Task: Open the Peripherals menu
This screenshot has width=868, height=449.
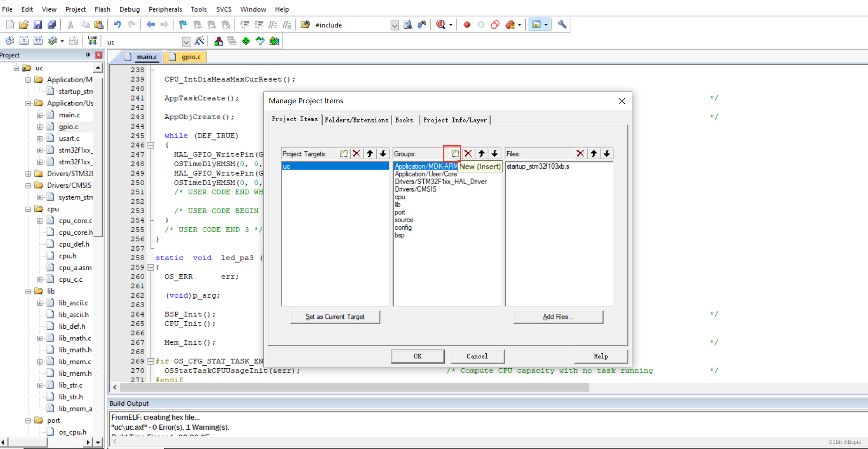Action: (x=165, y=9)
